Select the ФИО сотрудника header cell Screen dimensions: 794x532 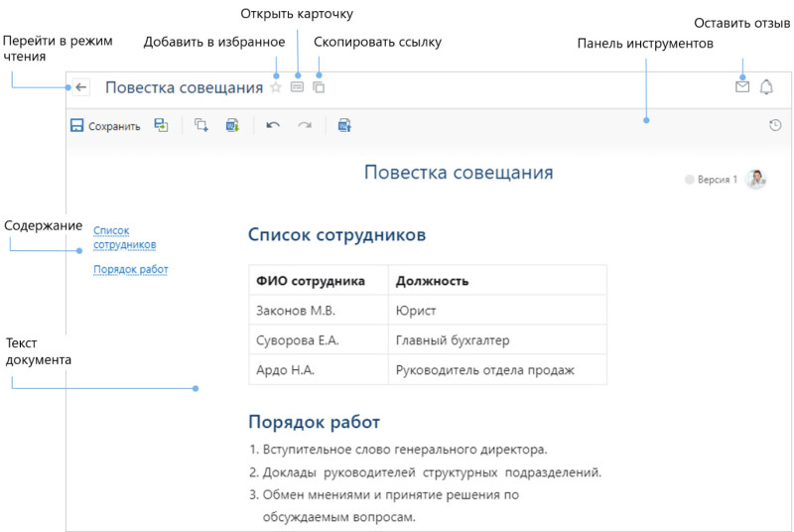[319, 281]
